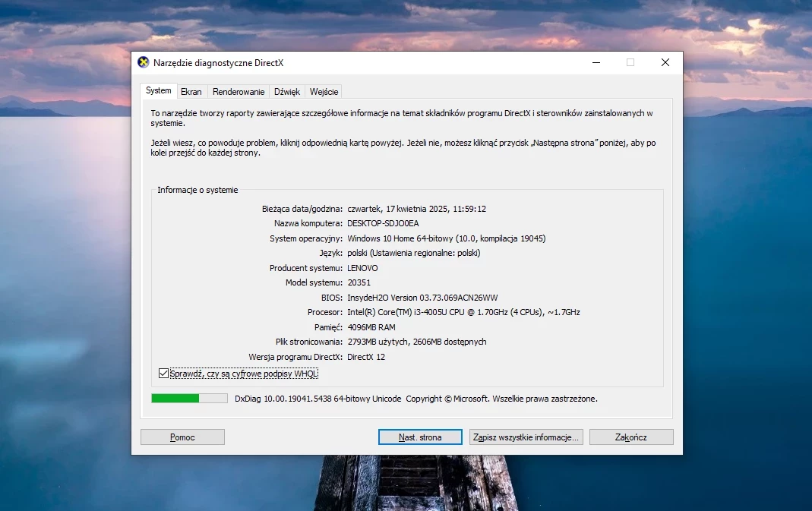The image size is (812, 511).
Task: Click the BIOS label
Action: [x=331, y=298]
